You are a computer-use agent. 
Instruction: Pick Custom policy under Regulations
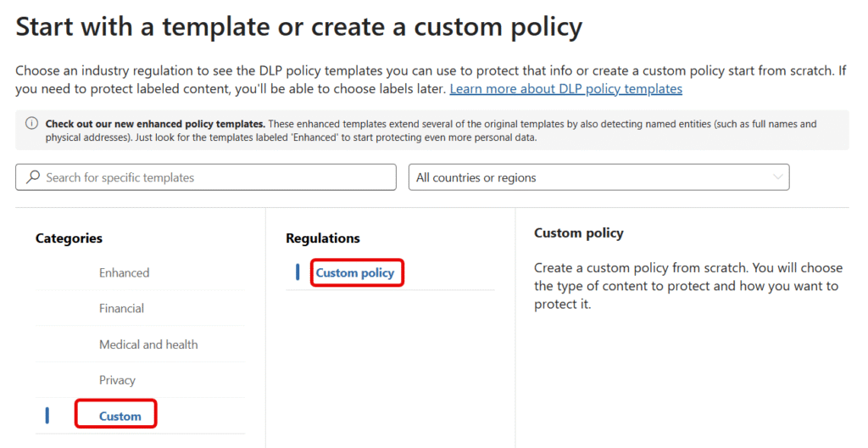pyautogui.click(x=355, y=273)
